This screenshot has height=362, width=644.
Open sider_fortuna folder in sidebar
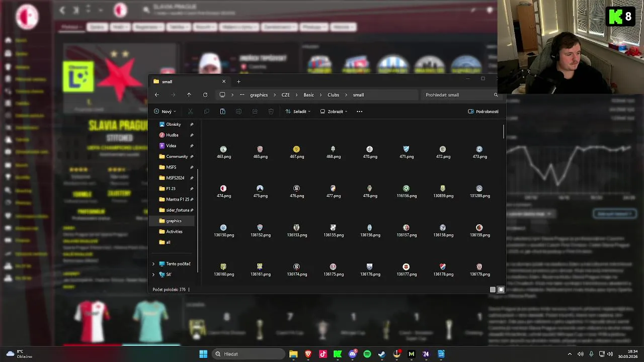pyautogui.click(x=174, y=210)
